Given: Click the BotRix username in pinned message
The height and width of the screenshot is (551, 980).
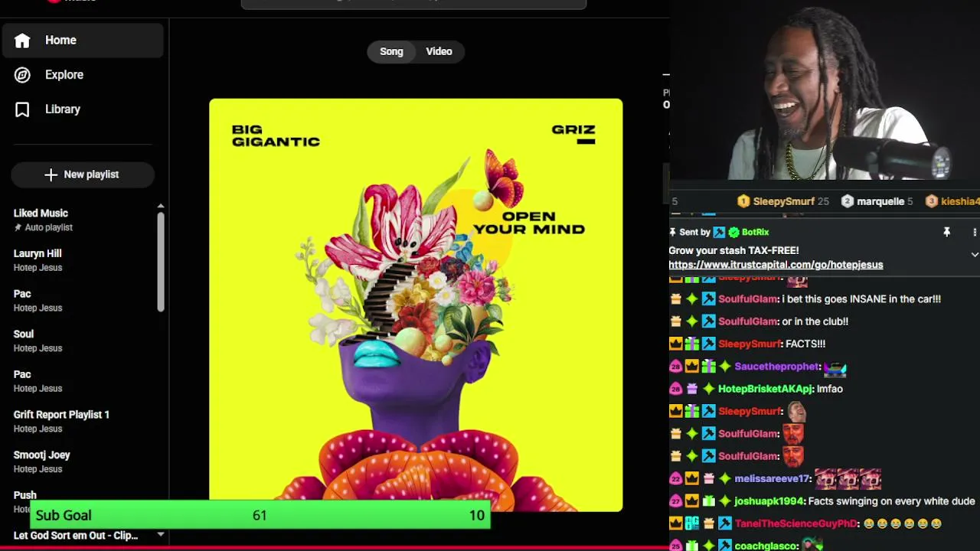Looking at the screenshot, I should tap(755, 232).
